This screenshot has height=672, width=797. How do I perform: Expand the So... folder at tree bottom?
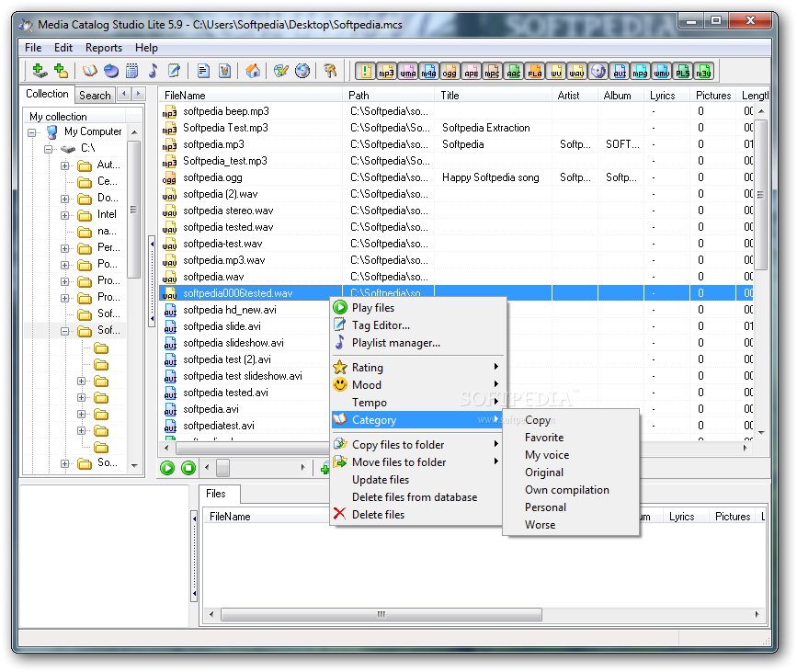click(x=64, y=463)
